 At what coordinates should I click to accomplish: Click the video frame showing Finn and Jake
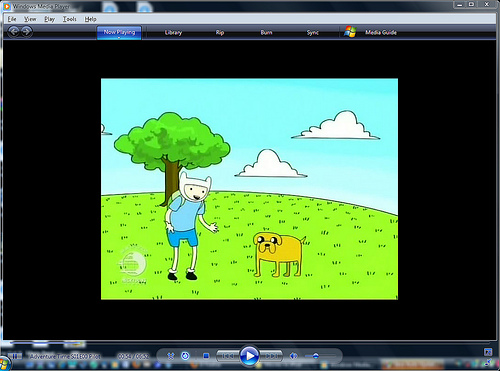(x=249, y=189)
